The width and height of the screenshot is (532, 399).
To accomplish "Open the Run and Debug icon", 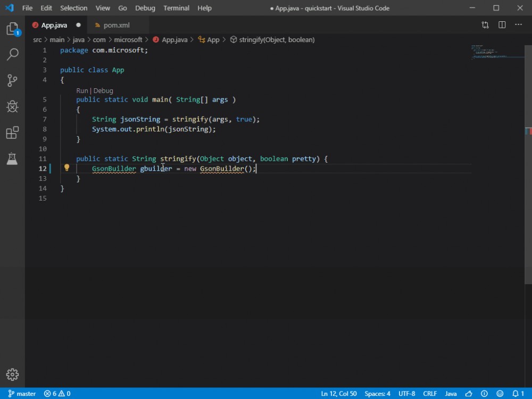I will 13,106.
